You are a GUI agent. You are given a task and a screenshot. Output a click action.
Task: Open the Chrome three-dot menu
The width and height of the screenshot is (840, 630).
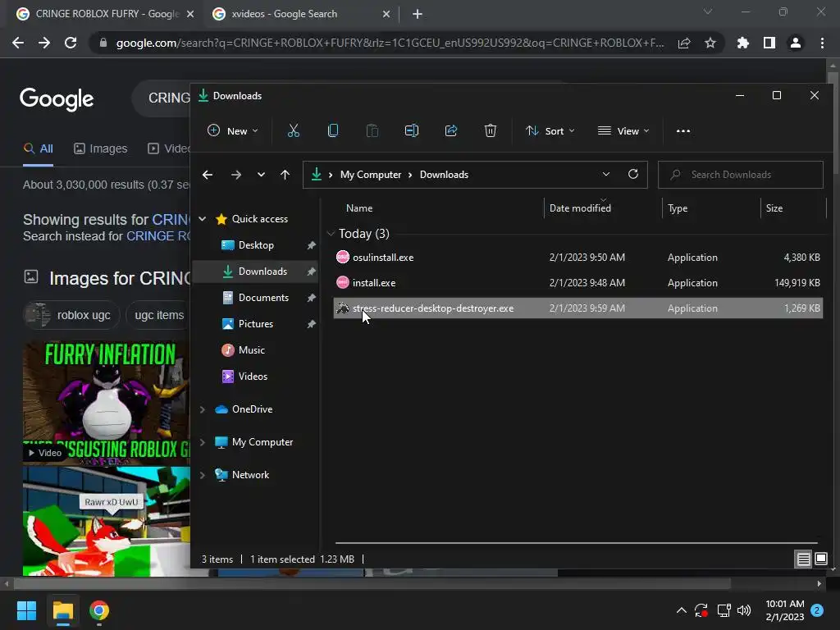coord(822,43)
